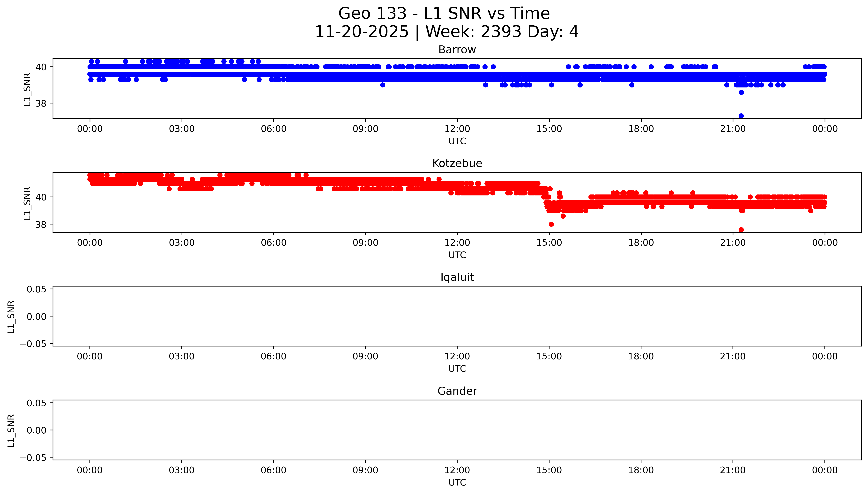The width and height of the screenshot is (868, 494).
Task: Click the L1_SNR y-axis label of Kotzebue
Action: (x=27, y=203)
